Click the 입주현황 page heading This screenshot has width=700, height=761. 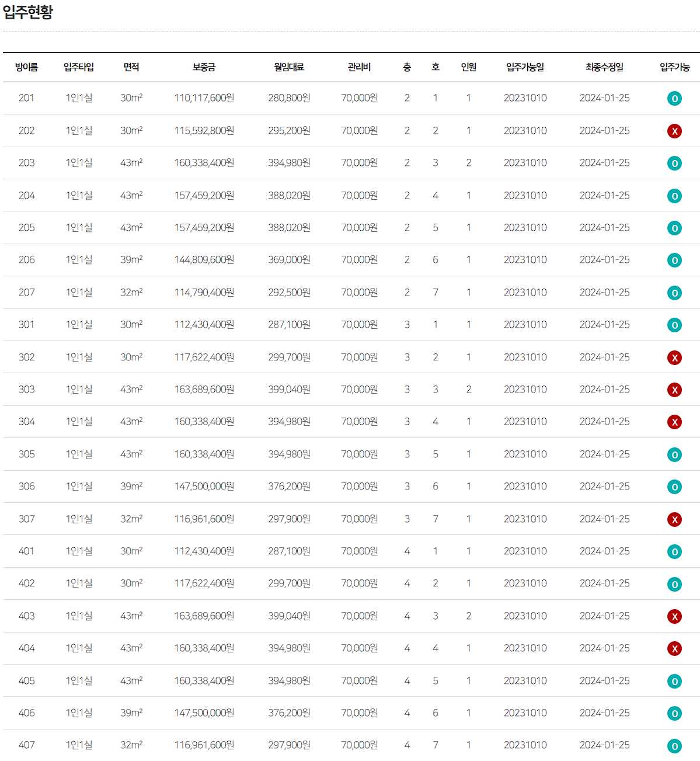[x=27, y=12]
